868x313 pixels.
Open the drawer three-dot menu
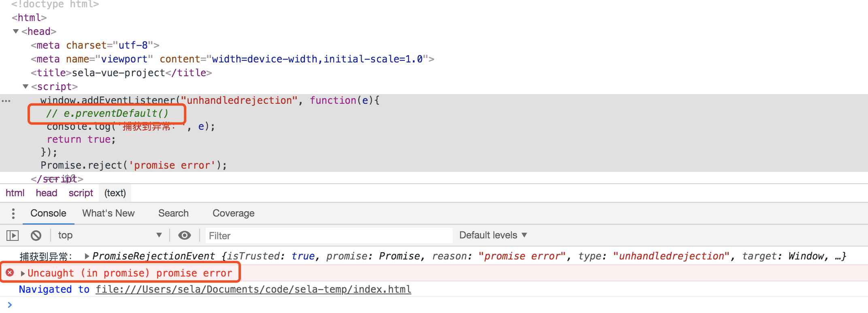point(13,213)
